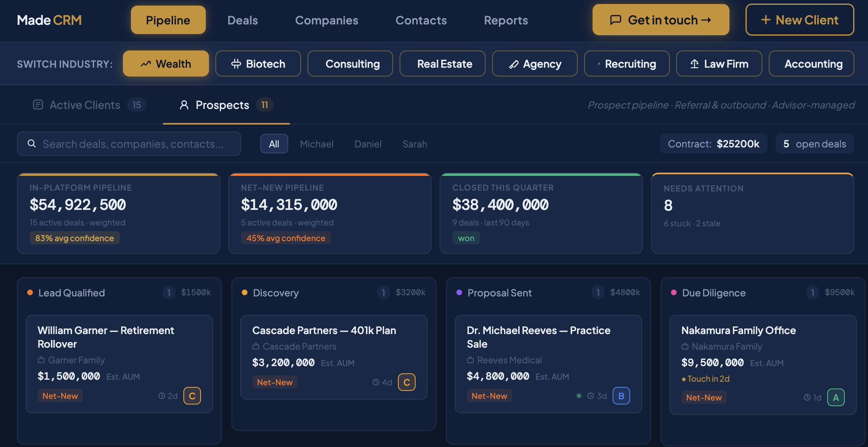Click the 4d clock icon on Cascade card
Screen dimensions: 868x447
click(376, 382)
